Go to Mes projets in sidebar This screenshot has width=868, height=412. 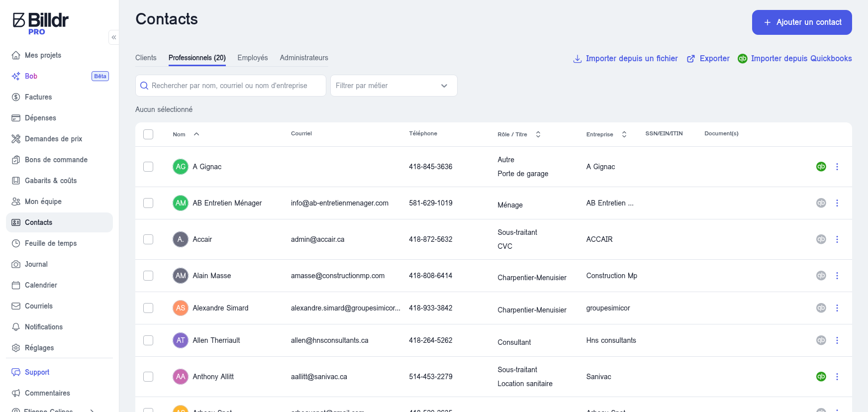click(59, 55)
